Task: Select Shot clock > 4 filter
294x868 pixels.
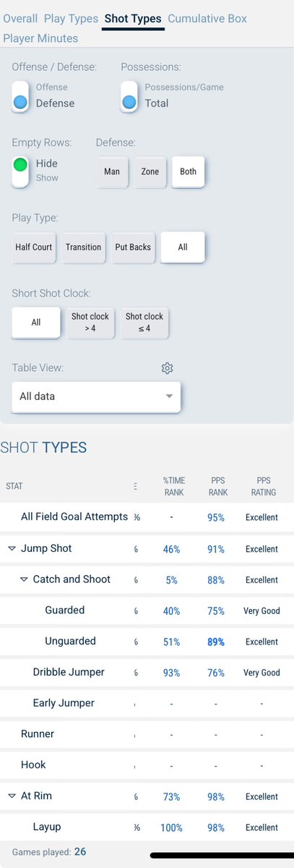Action: 90,323
